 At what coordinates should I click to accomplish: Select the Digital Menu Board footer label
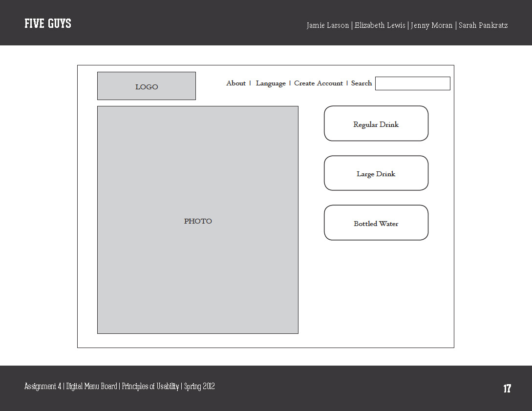[92, 386]
